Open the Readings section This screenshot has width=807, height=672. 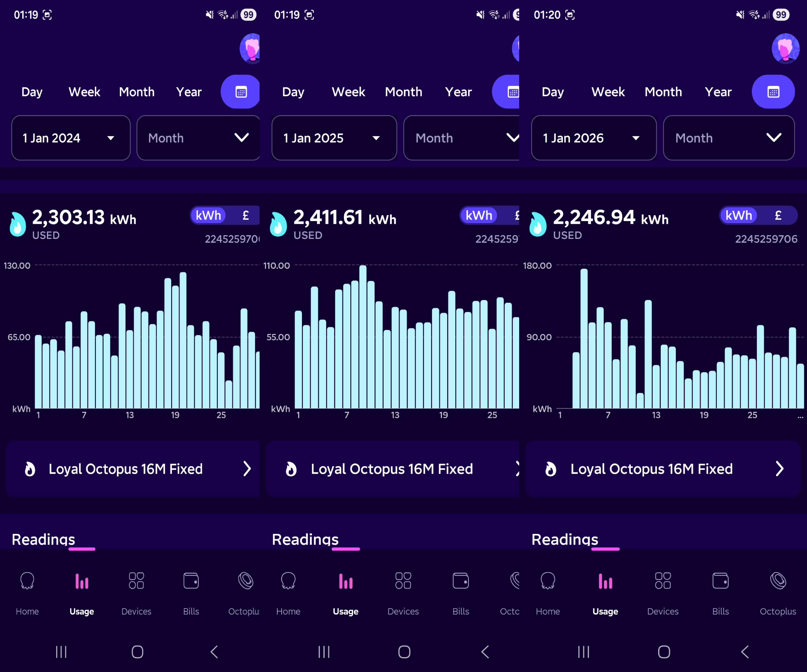[x=43, y=539]
